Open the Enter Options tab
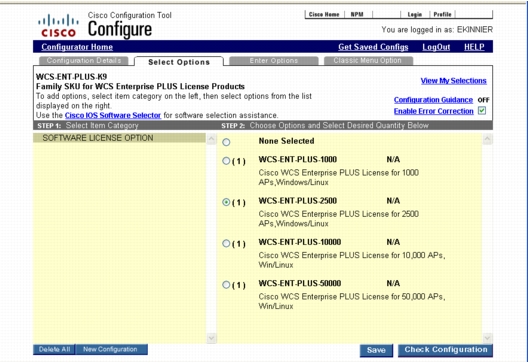 [x=274, y=60]
